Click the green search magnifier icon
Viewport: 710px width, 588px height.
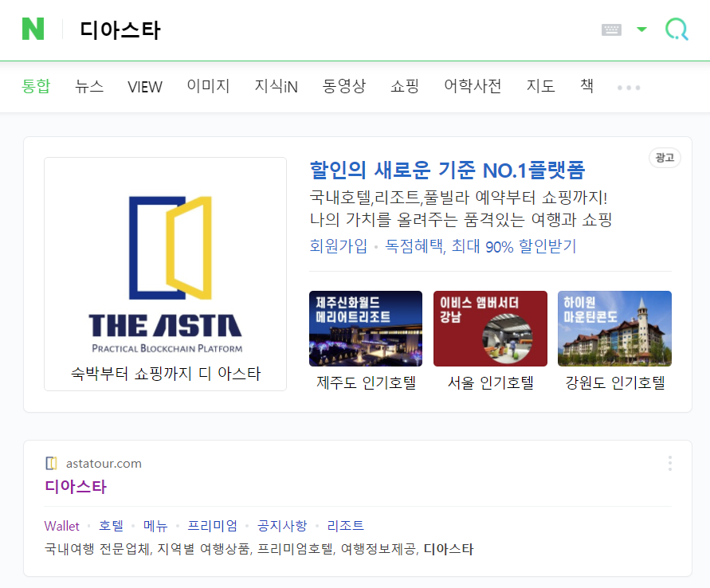[x=677, y=29]
